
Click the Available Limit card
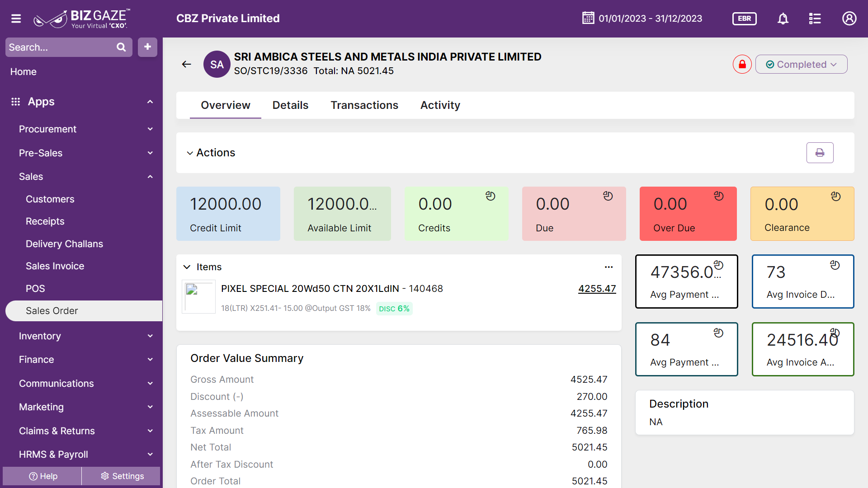(342, 214)
